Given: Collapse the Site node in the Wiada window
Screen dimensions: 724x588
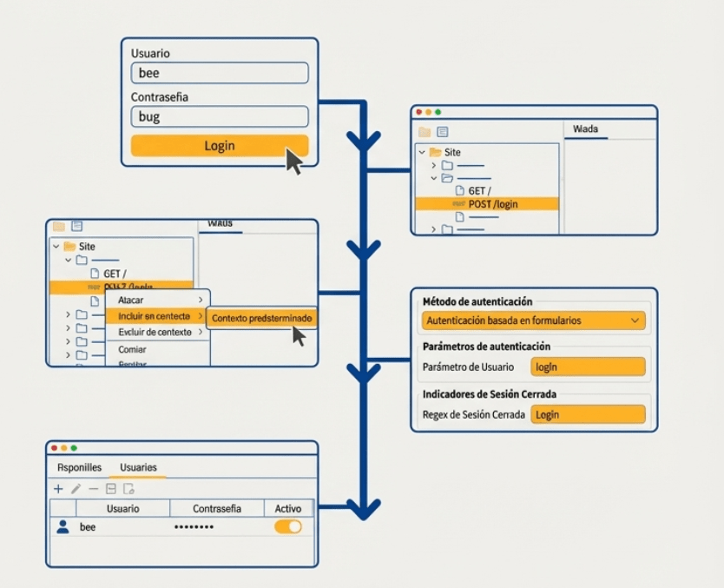Looking at the screenshot, I should (421, 152).
